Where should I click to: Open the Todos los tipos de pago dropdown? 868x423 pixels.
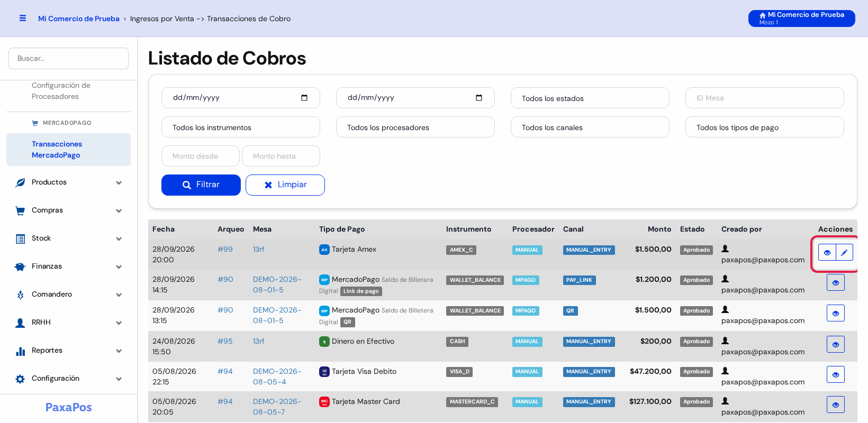coord(765,127)
